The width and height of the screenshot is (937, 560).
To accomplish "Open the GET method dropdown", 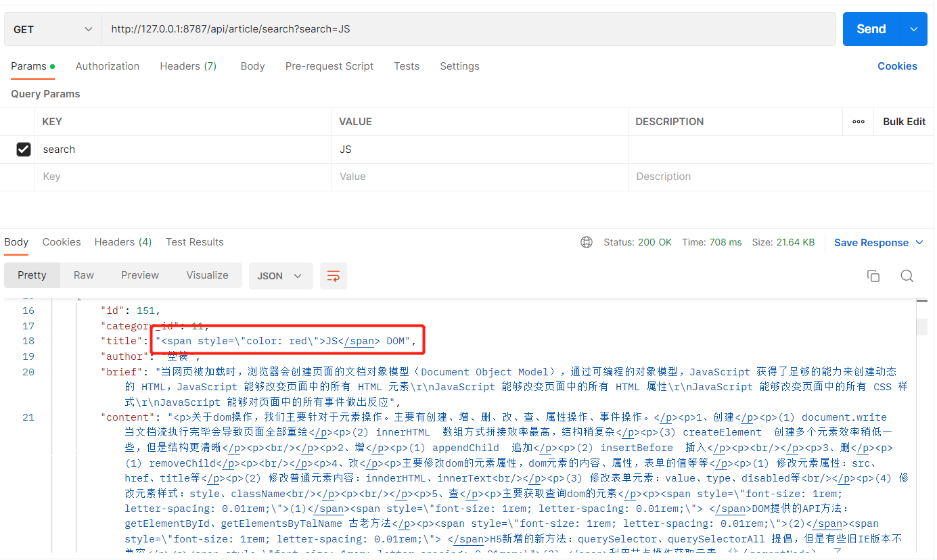I will (x=53, y=29).
